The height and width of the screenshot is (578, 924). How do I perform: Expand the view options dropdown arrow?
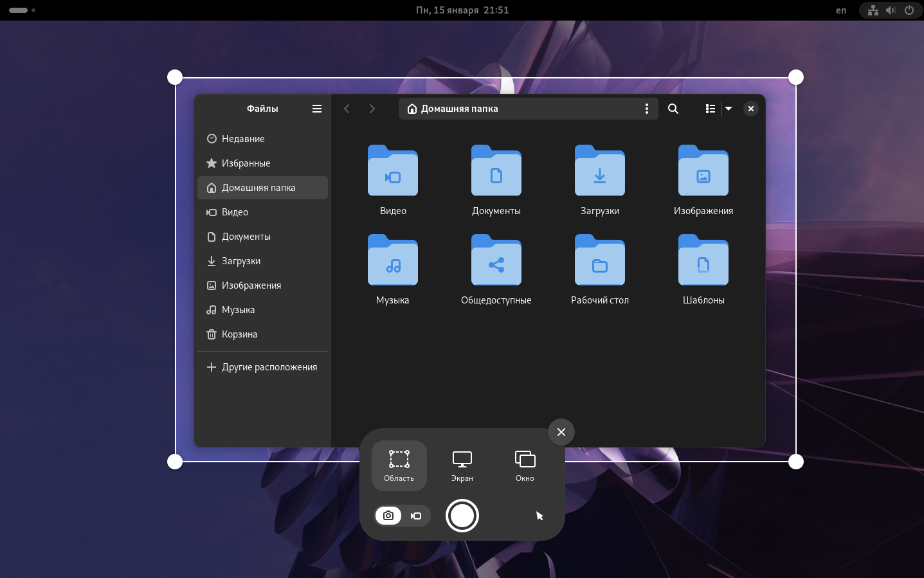click(x=729, y=109)
